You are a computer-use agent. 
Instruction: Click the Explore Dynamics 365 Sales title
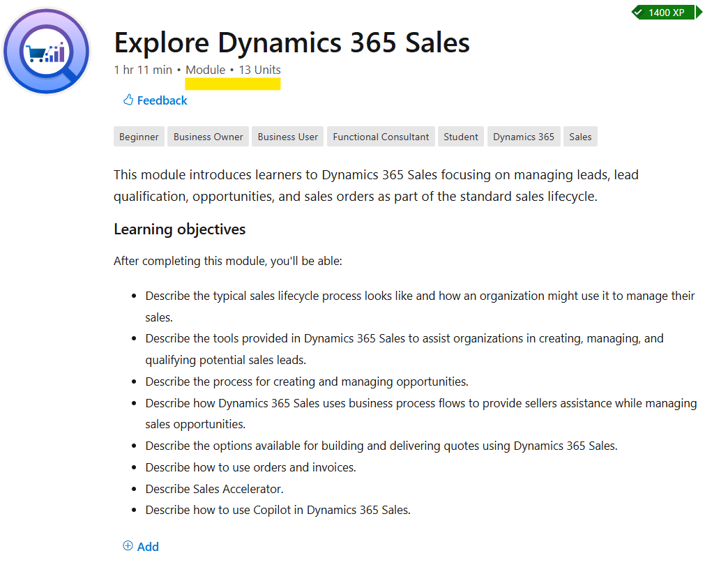(292, 43)
